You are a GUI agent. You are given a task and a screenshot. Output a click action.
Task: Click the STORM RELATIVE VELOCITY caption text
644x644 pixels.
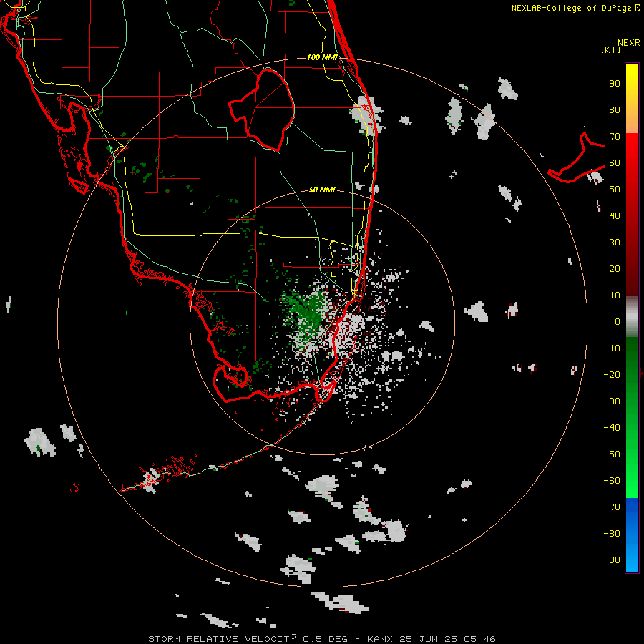222,639
